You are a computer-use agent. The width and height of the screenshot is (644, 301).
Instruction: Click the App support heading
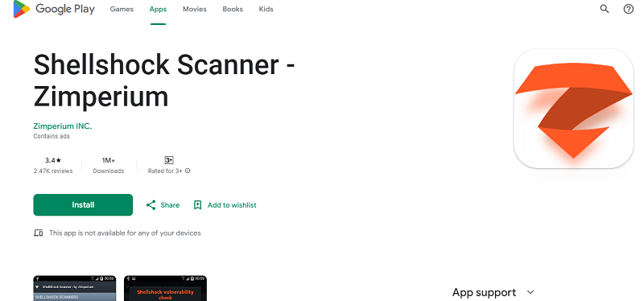coord(484,292)
